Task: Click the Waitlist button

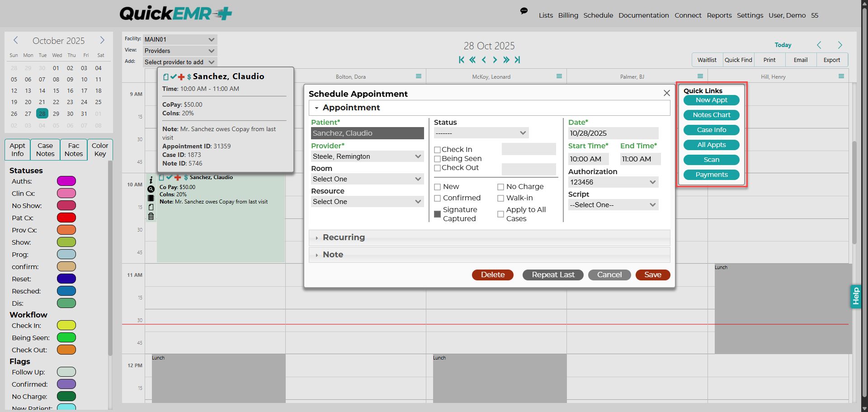Action: click(707, 60)
